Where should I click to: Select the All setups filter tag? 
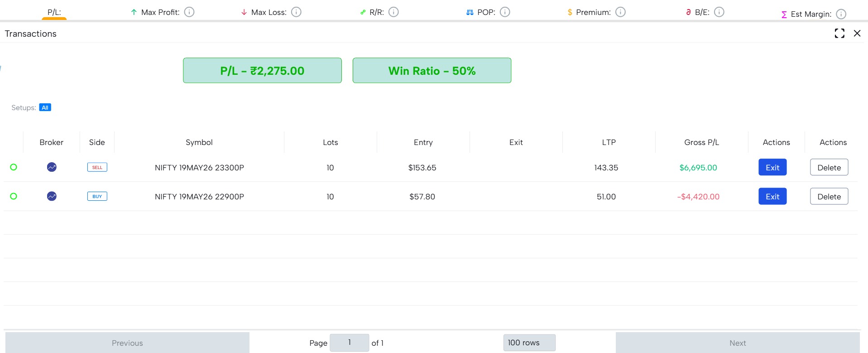[45, 107]
